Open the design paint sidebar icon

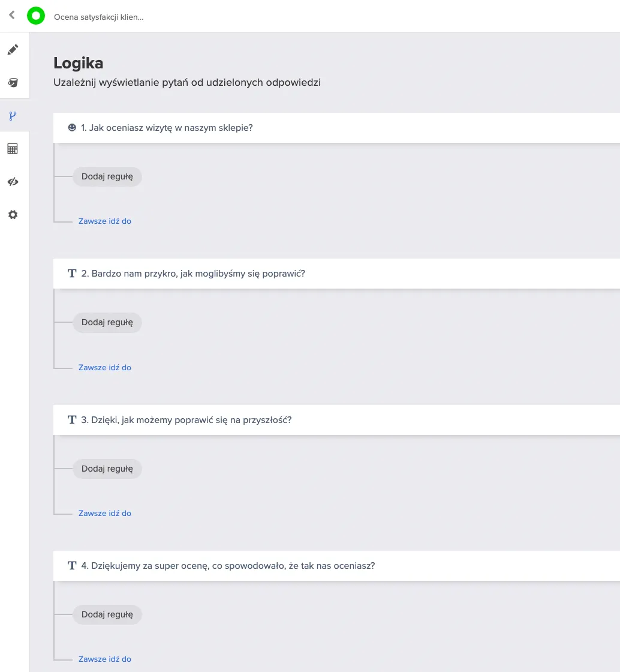[x=13, y=83]
